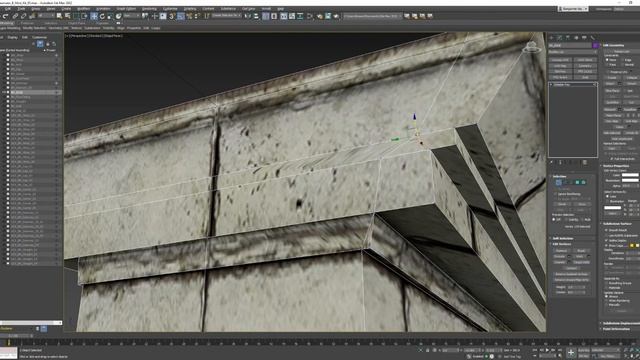This screenshot has width=640, height=360.
Task: Switch to the Object Paint ribbon tab
Action: [x=77, y=23]
